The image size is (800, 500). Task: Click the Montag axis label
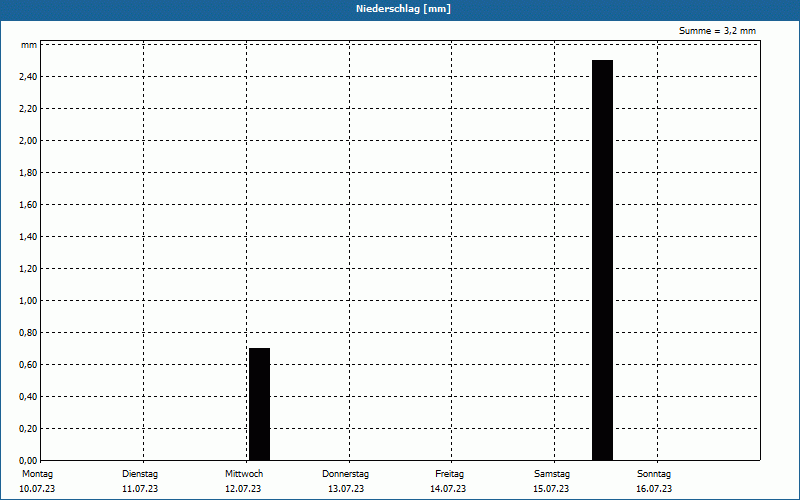click(x=37, y=474)
